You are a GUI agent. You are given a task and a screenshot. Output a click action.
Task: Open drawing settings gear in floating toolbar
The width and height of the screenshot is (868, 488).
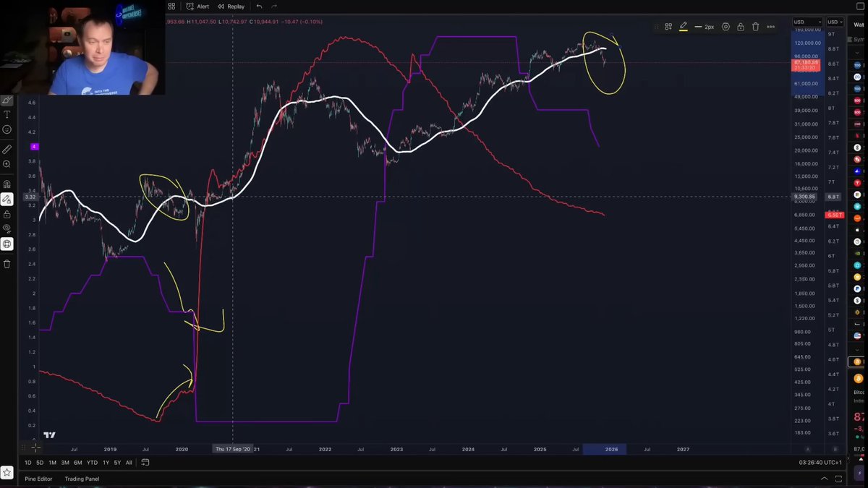pos(726,27)
